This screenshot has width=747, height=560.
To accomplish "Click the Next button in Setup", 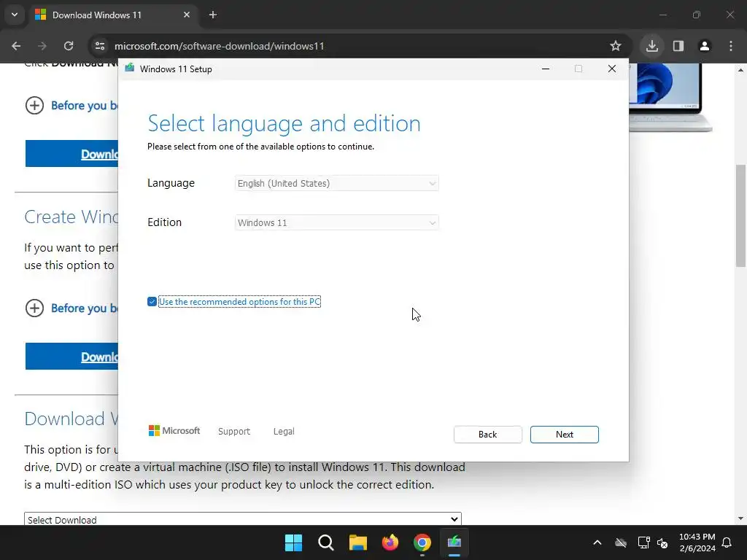I will click(x=564, y=435).
